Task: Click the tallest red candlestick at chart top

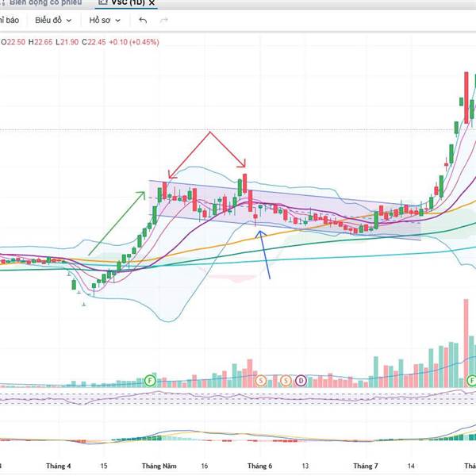Action: (x=466, y=97)
